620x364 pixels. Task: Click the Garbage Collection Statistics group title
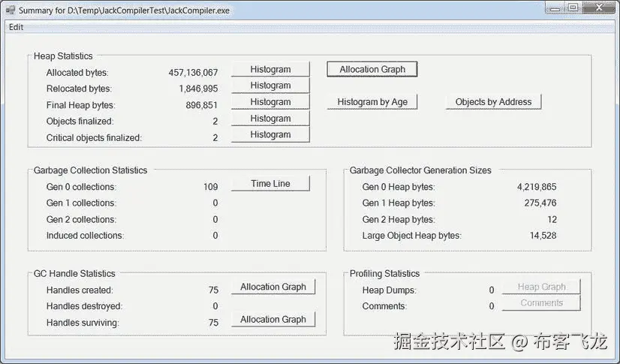point(90,170)
